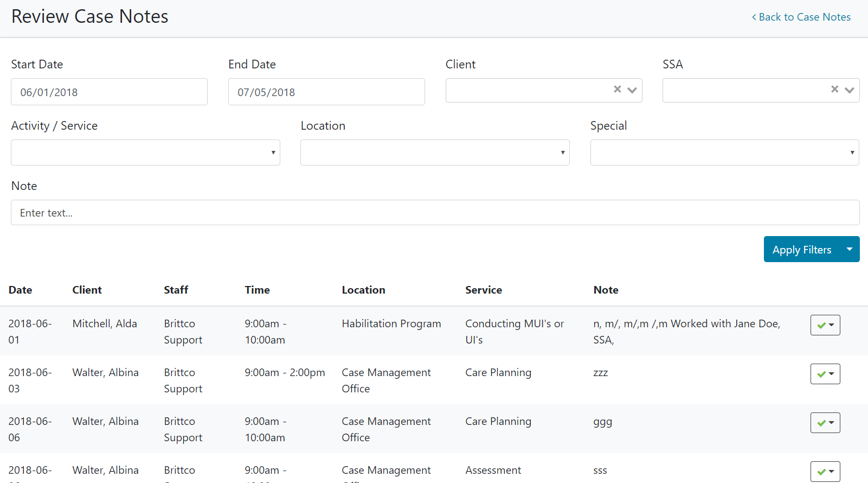The width and height of the screenshot is (868, 483).
Task: Click the End Date field
Action: [326, 92]
